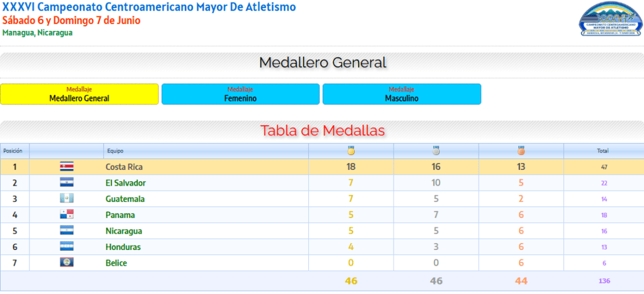644x294 pixels.
Task: Open the Honduras team link
Action: [x=123, y=247]
